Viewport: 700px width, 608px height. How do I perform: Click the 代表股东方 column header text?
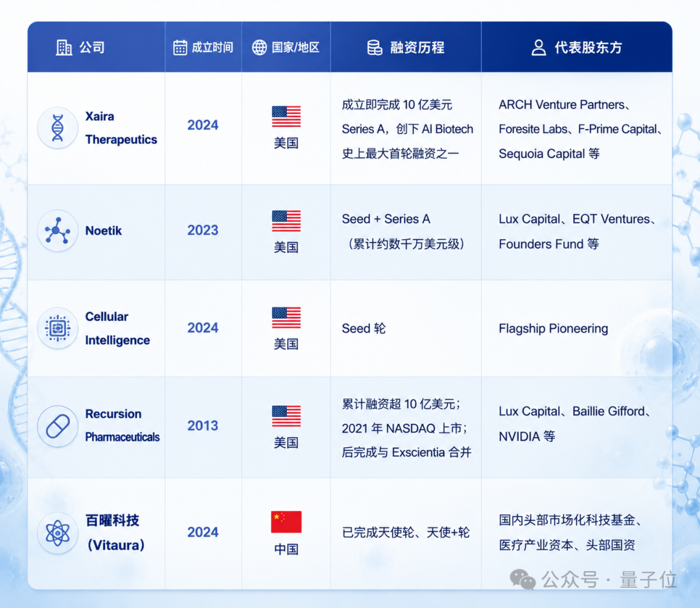[x=589, y=47]
